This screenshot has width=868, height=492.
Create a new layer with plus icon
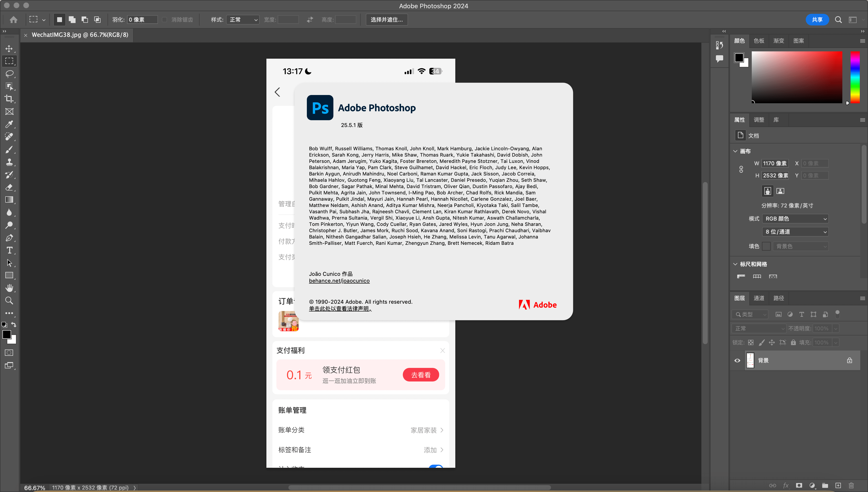pos(838,485)
